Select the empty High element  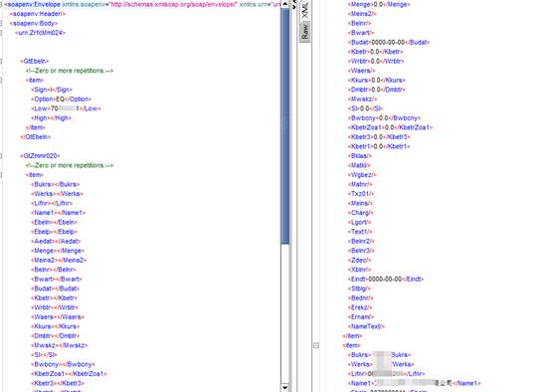pyautogui.click(x=51, y=118)
